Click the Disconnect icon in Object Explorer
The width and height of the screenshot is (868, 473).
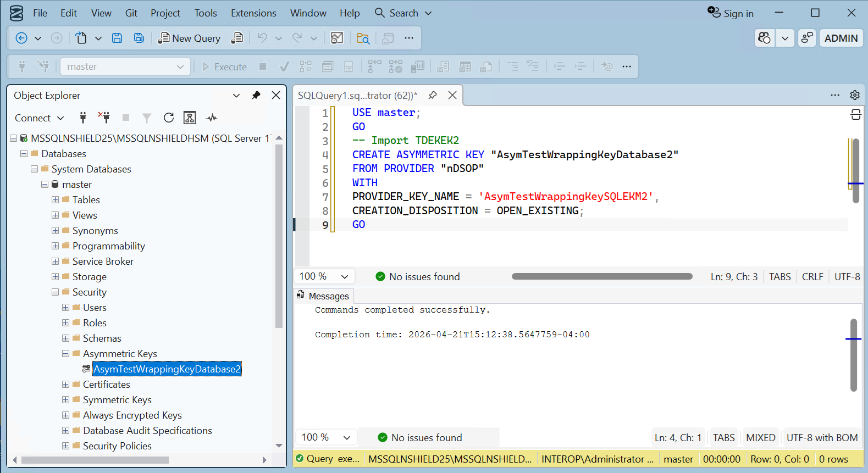coord(104,118)
